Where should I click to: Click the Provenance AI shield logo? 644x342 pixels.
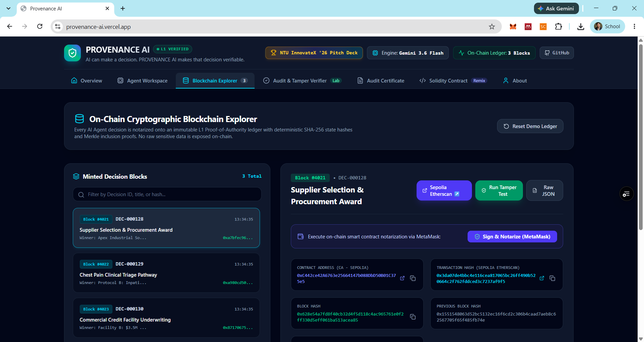72,53
